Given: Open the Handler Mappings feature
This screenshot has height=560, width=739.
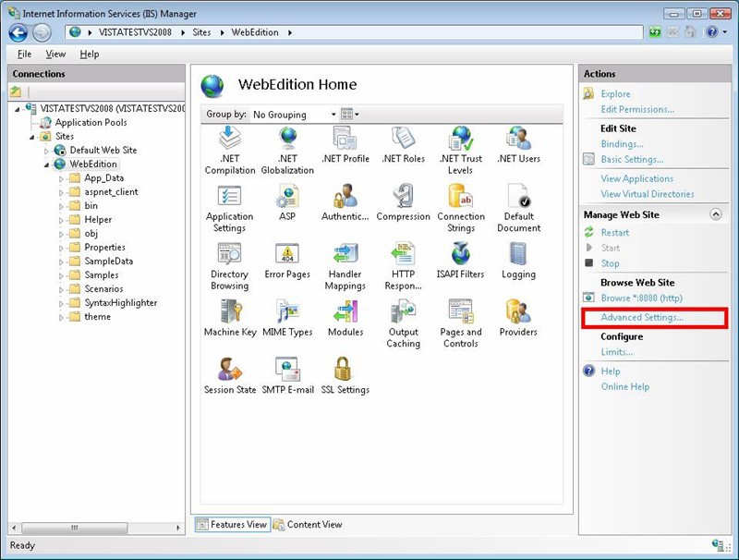Looking at the screenshot, I should coord(345,266).
